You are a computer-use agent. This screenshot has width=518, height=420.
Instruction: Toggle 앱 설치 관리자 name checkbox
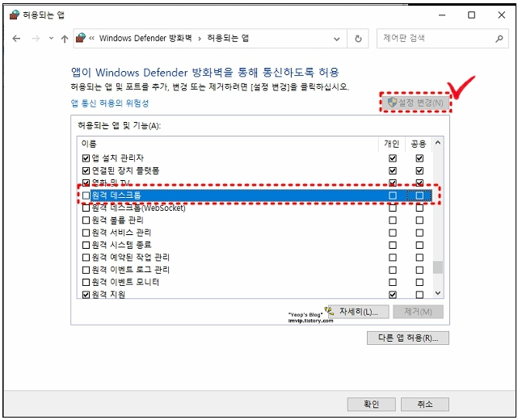86,158
